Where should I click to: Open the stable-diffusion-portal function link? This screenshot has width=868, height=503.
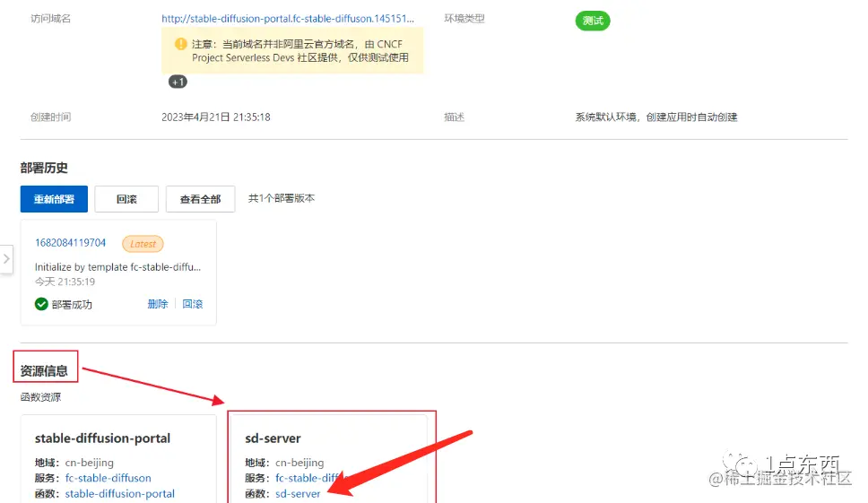point(119,494)
